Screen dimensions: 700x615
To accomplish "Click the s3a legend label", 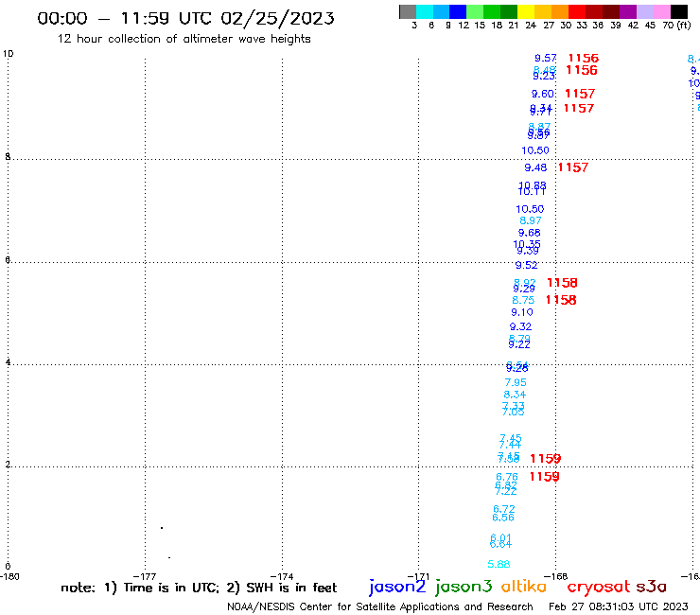I will (x=652, y=587).
